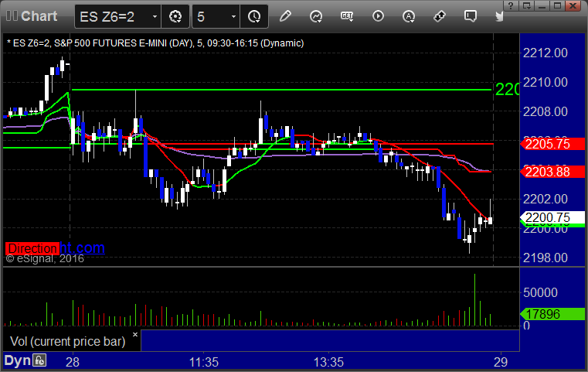Viewport: 588px width, 372px height.
Task: Open the alerts circled-A icon menu
Action: [x=409, y=16]
